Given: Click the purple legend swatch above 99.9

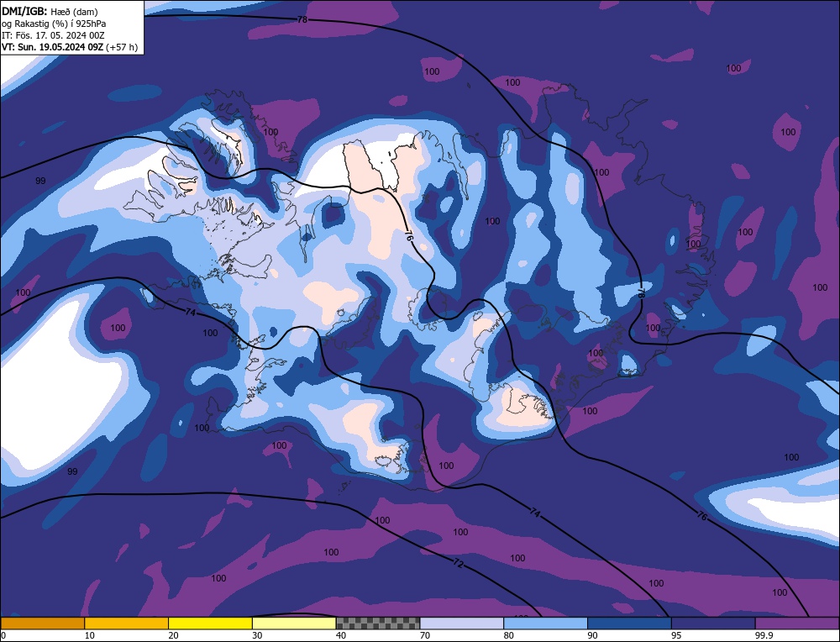Looking at the screenshot, I should (x=797, y=624).
